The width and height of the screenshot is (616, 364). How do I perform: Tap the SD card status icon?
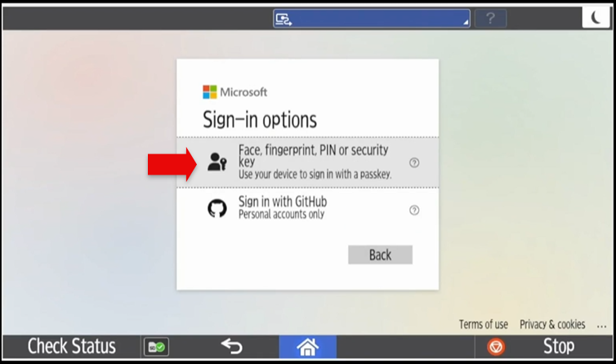[x=156, y=347]
